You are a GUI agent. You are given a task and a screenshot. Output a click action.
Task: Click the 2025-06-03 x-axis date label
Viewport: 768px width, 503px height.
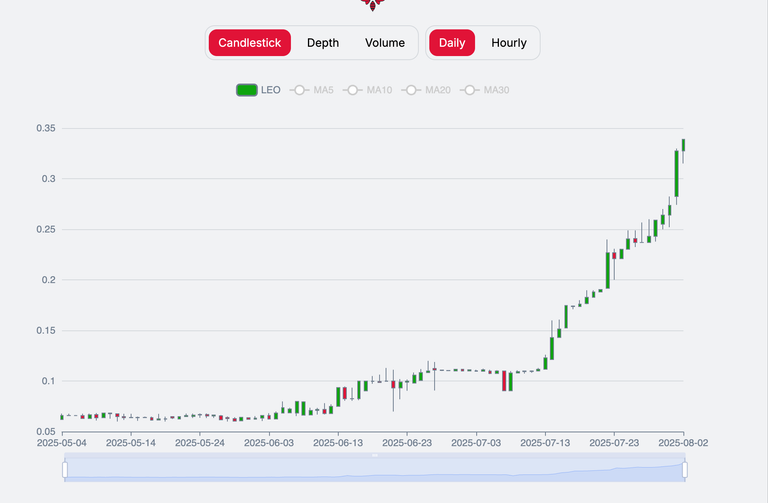[x=269, y=443]
